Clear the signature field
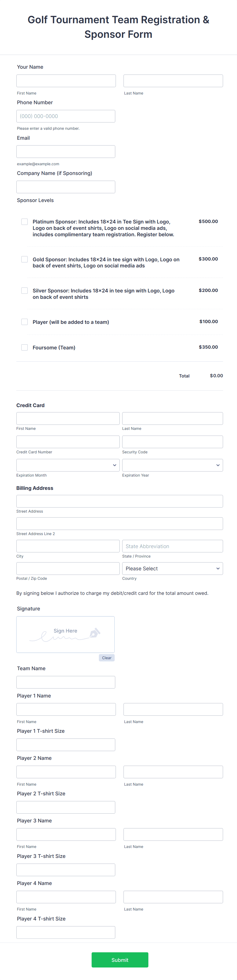This screenshot has width=237, height=980. point(106,658)
